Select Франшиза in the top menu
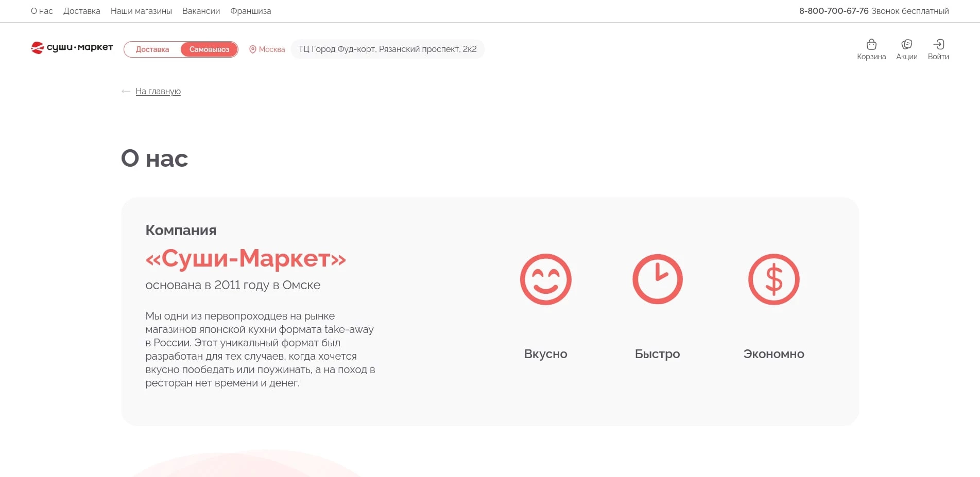Screen dimensions: 980x477 tap(251, 11)
